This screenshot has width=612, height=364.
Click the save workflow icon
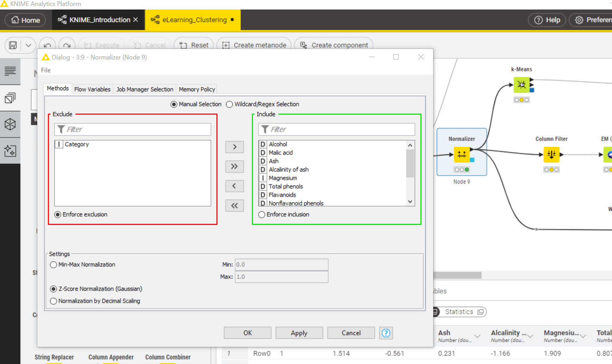(13, 45)
